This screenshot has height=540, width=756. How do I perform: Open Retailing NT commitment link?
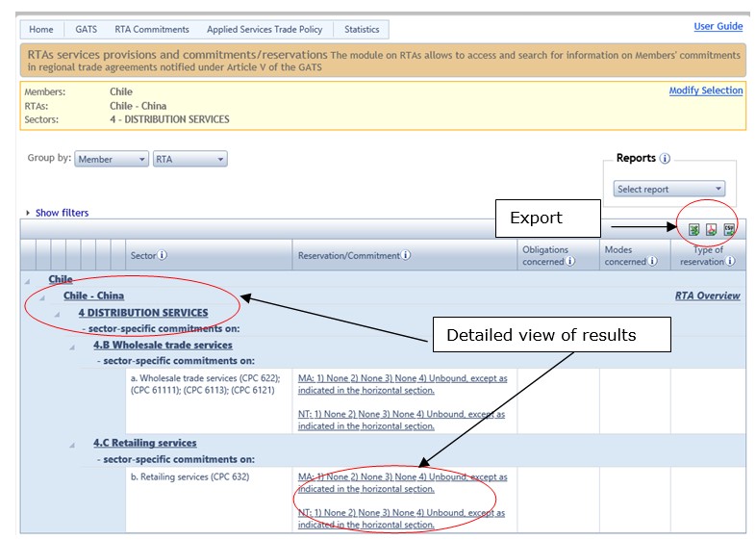pos(401,518)
